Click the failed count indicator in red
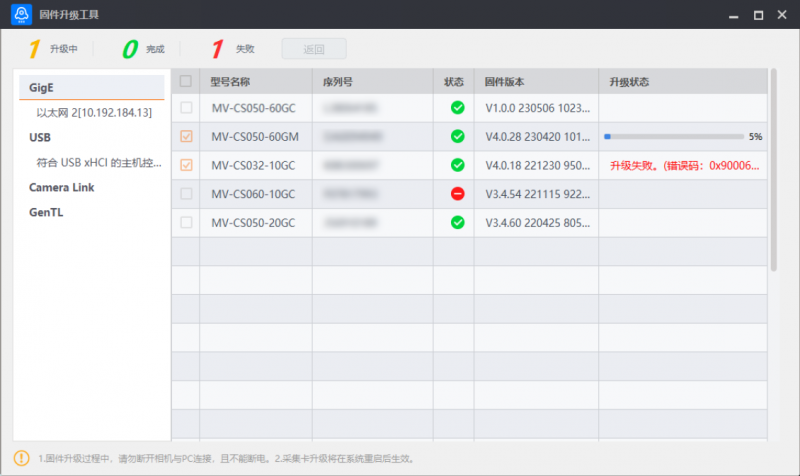 (x=217, y=48)
